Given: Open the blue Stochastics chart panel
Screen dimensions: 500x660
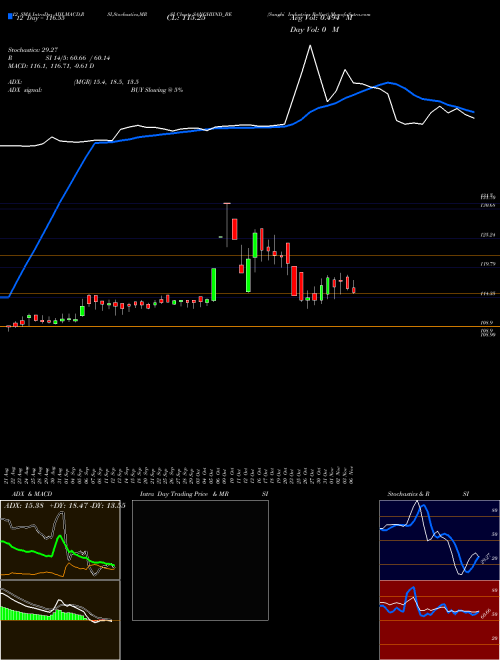Looking at the screenshot, I should (439, 540).
